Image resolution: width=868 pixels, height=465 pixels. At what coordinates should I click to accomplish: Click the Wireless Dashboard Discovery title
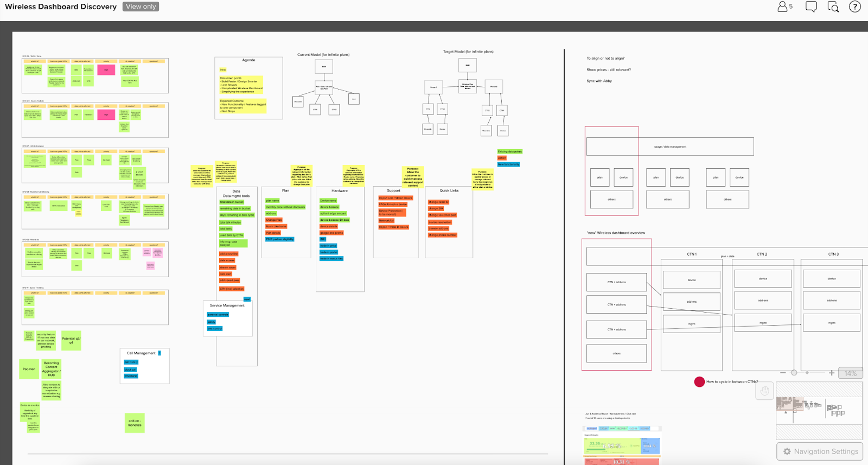pyautogui.click(x=61, y=7)
